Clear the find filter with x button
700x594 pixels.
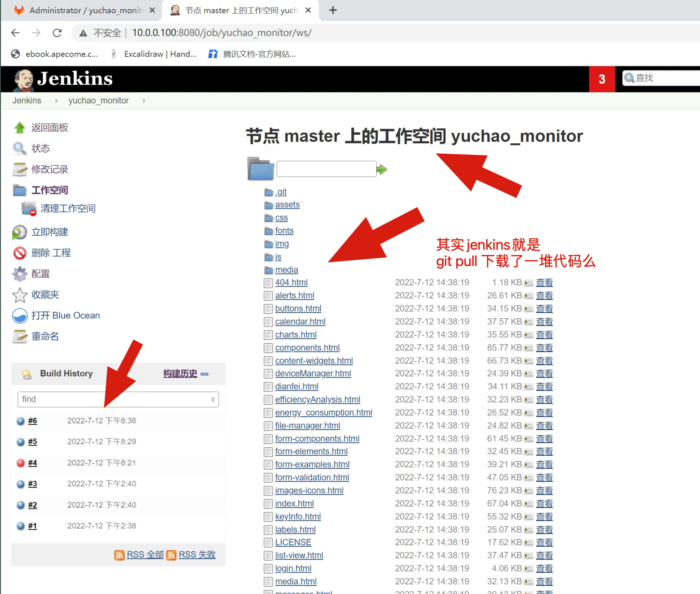click(213, 399)
